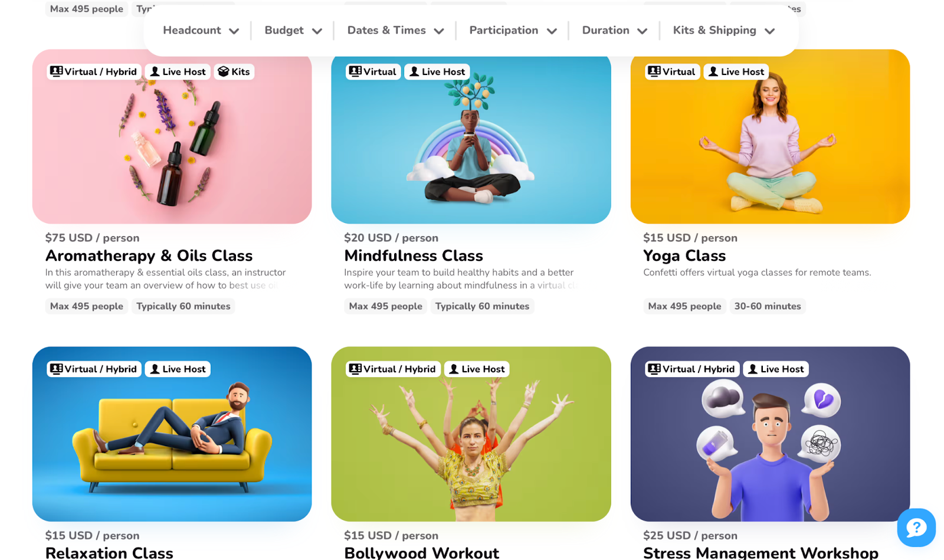Click Virtual / Hybrid badge on Relaxation card

click(94, 369)
